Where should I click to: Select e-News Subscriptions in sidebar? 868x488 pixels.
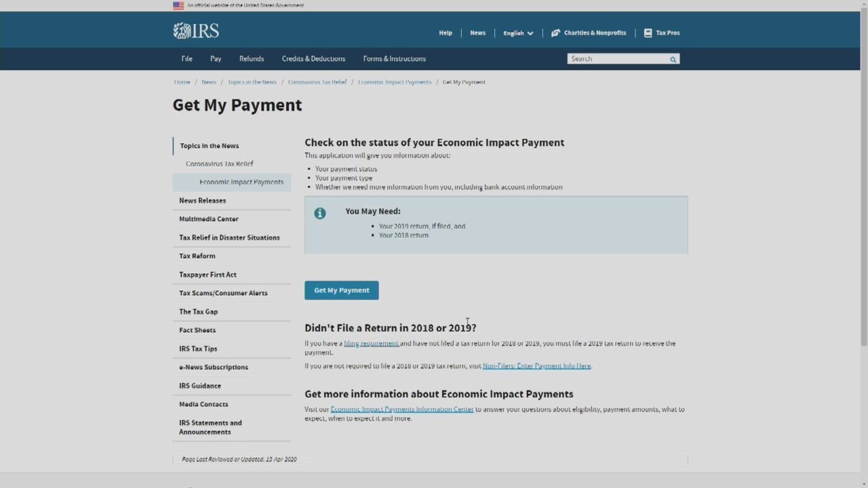(x=214, y=367)
